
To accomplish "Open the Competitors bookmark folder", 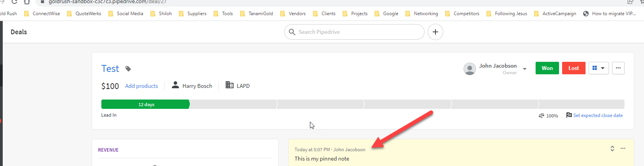I will tap(462, 14).
